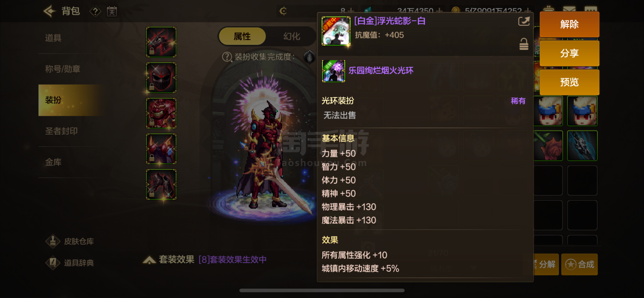Viewport: 644px width, 298px height.
Task: Select the red helmet costume slot icon
Action: point(161,42)
